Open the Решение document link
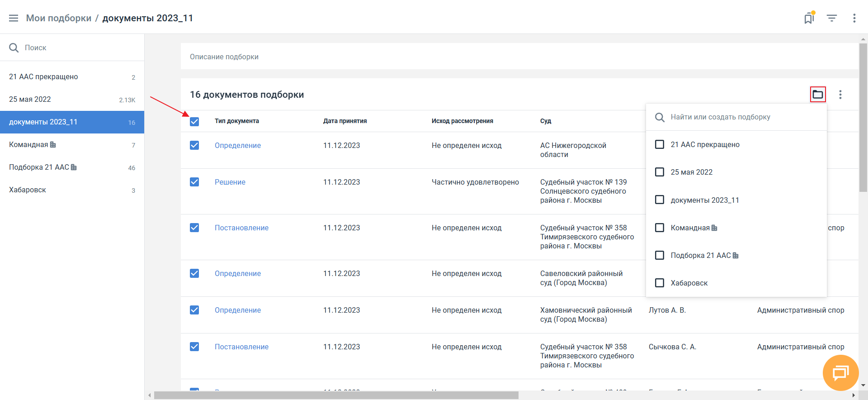 pos(230,182)
